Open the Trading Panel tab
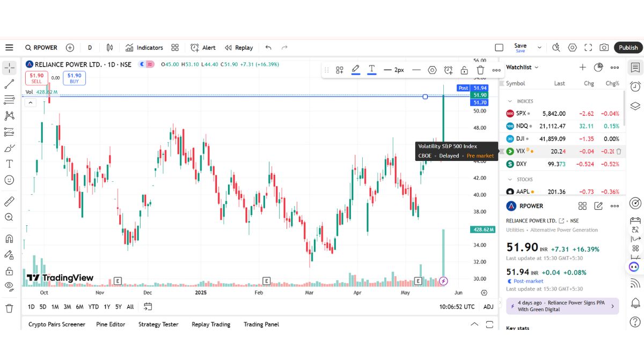This screenshot has height=362, width=644. pyautogui.click(x=261, y=324)
